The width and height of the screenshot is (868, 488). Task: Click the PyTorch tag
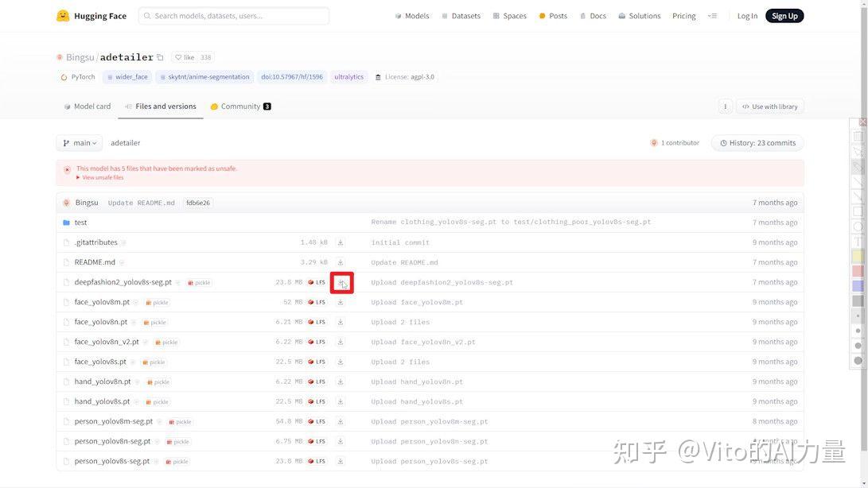[x=78, y=77]
